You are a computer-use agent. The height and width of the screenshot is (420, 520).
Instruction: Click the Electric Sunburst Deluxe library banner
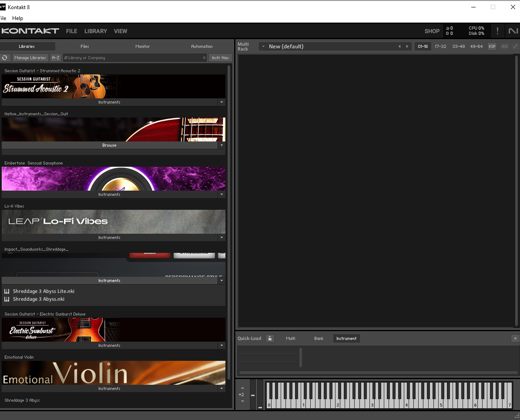tap(114, 330)
